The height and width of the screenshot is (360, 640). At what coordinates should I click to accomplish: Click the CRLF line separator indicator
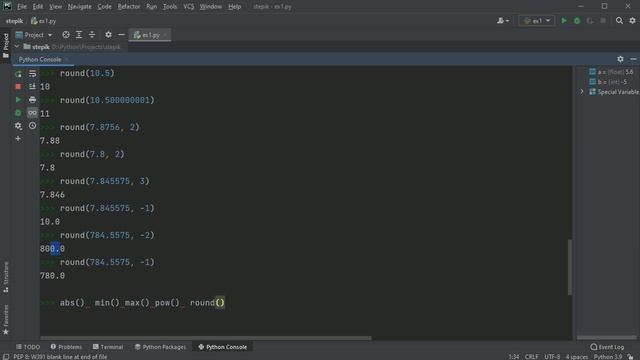click(531, 357)
